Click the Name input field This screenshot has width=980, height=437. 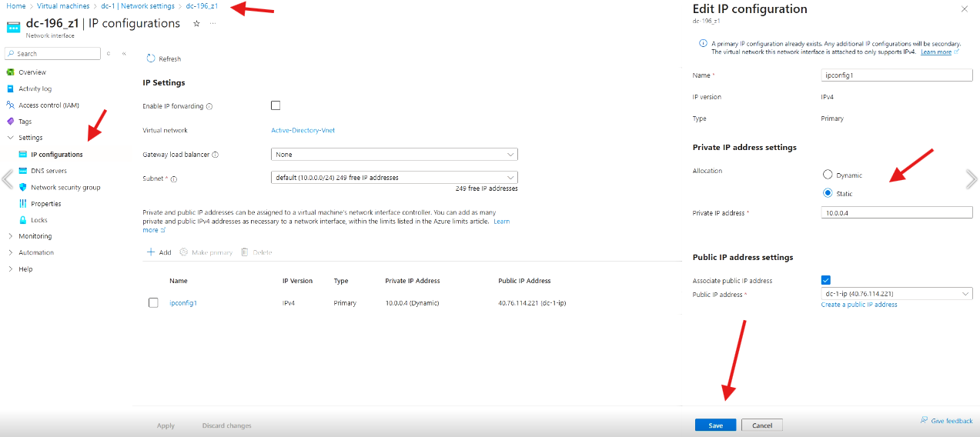click(897, 75)
